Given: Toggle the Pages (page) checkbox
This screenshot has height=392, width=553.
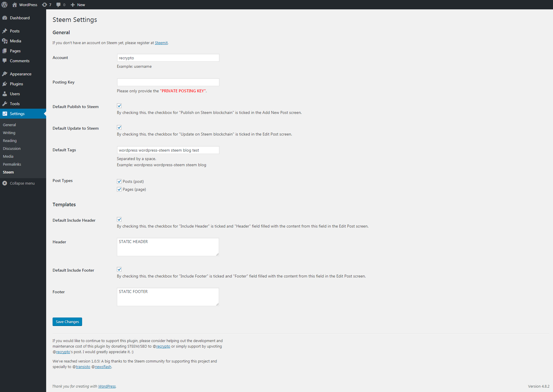Looking at the screenshot, I should point(119,189).
